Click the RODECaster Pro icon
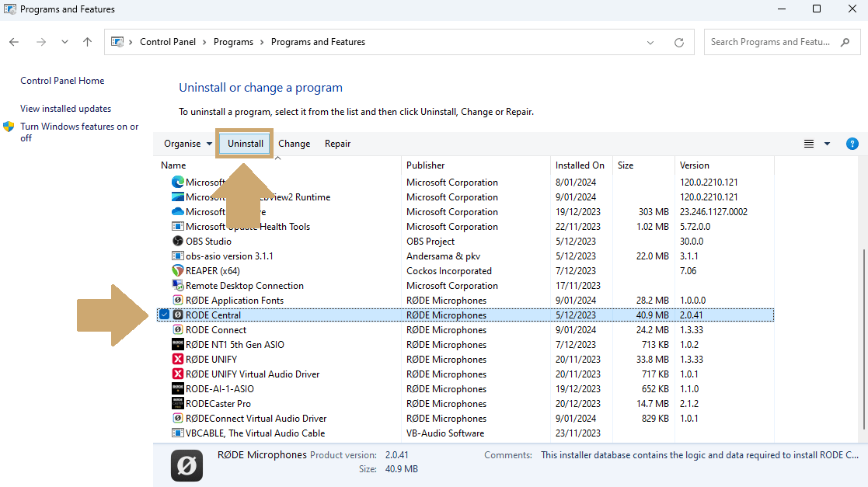 click(x=176, y=403)
